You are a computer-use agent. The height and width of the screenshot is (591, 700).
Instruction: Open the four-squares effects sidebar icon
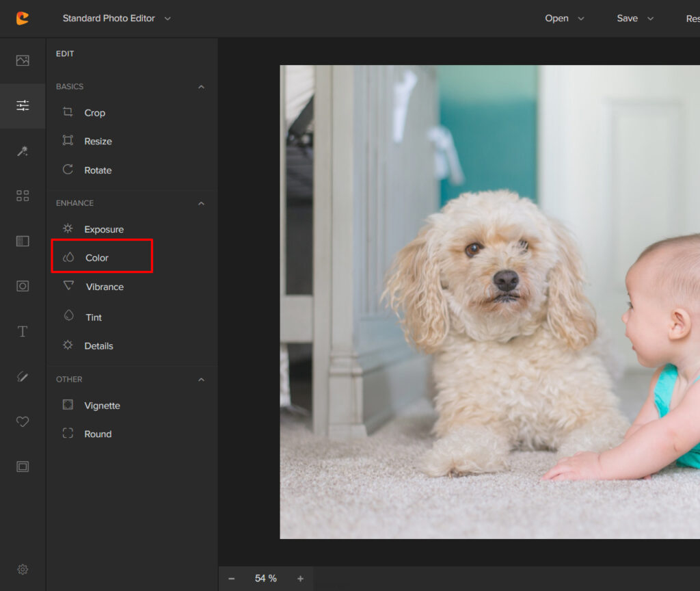click(x=23, y=196)
